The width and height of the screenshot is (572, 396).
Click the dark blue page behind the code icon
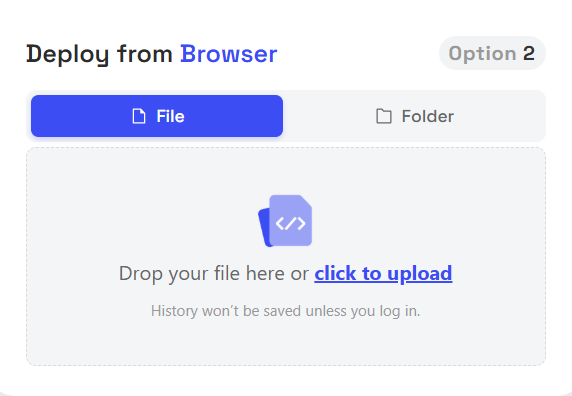(x=264, y=228)
